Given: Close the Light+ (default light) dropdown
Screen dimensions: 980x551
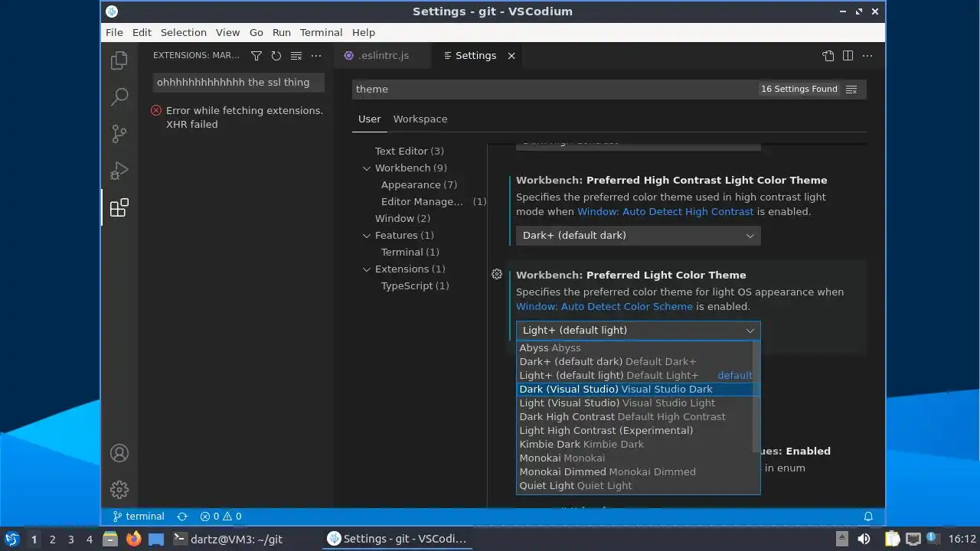Looking at the screenshot, I should (x=638, y=331).
